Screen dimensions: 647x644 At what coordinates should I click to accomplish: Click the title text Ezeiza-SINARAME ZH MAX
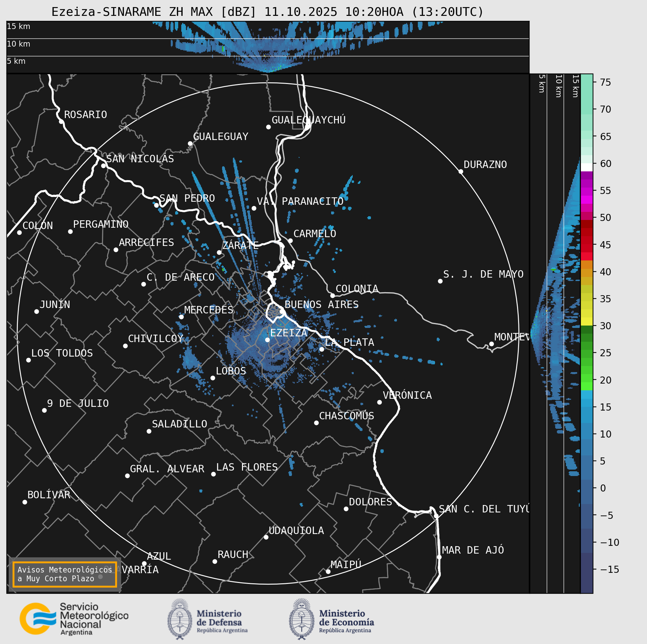click(132, 12)
